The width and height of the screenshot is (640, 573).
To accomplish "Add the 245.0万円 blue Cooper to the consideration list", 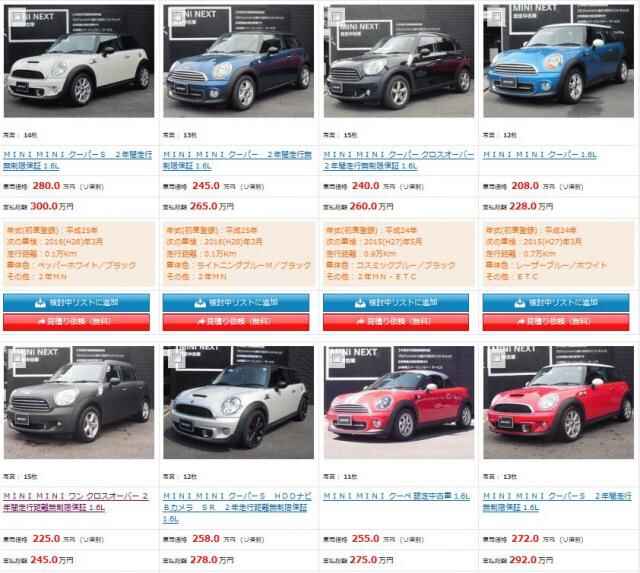I will coord(236,302).
